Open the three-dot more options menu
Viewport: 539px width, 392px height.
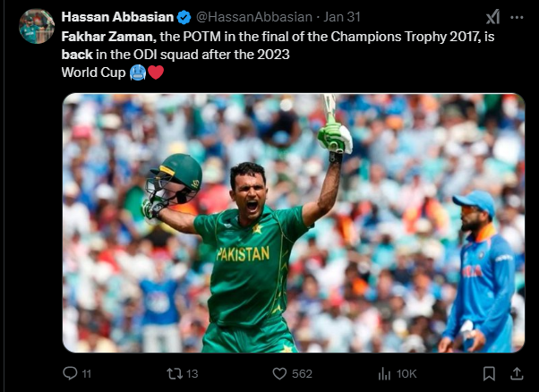[517, 17]
